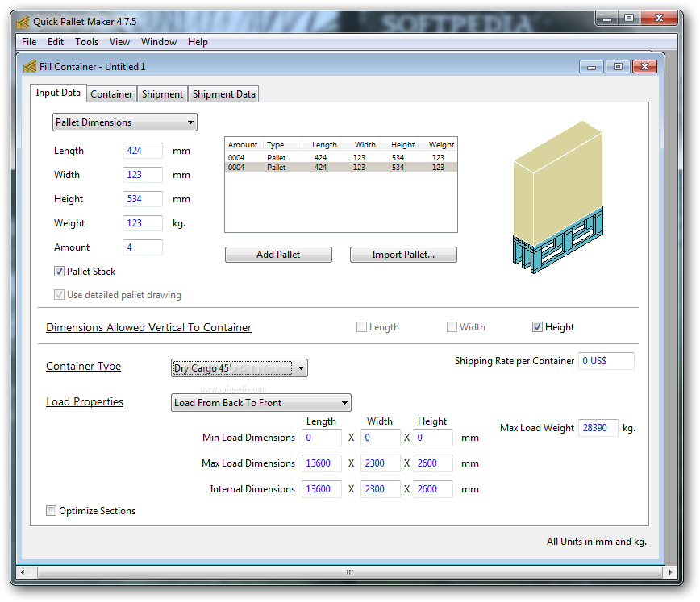Screen dimensions: 700x602
Task: Click the pallet Height input field
Action: [x=143, y=199]
